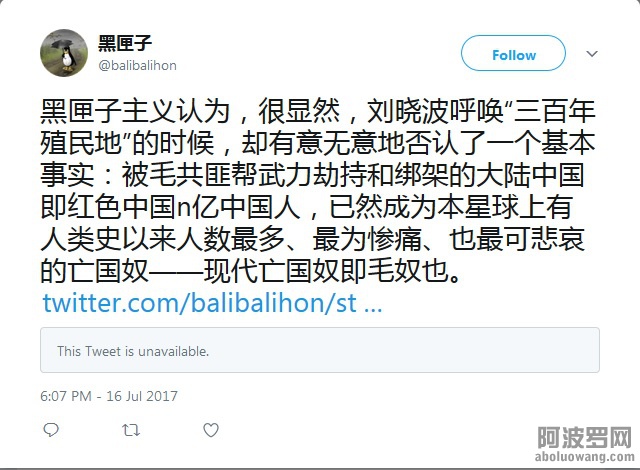Click the tweet's first line starting 黑匣子主义认为
Viewport: 640px width, 470px height.
(x=318, y=111)
